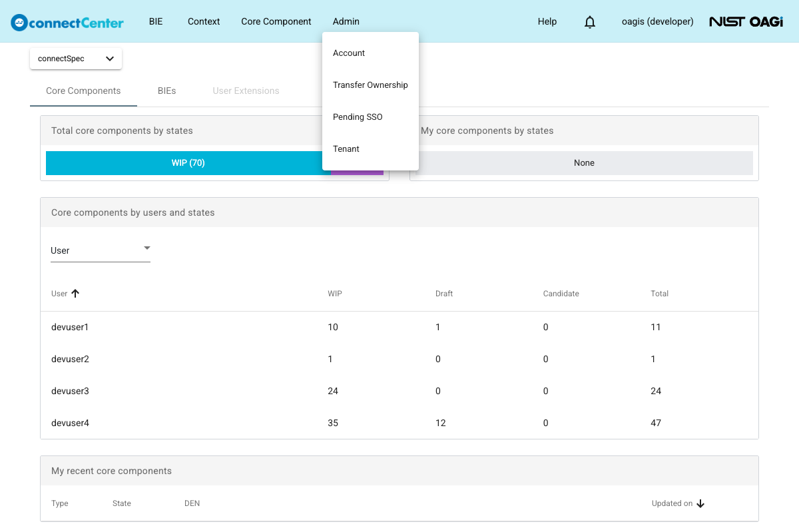Image resolution: width=799 pixels, height=532 pixels.
Task: Open the User filter dropdown
Action: 101,250
